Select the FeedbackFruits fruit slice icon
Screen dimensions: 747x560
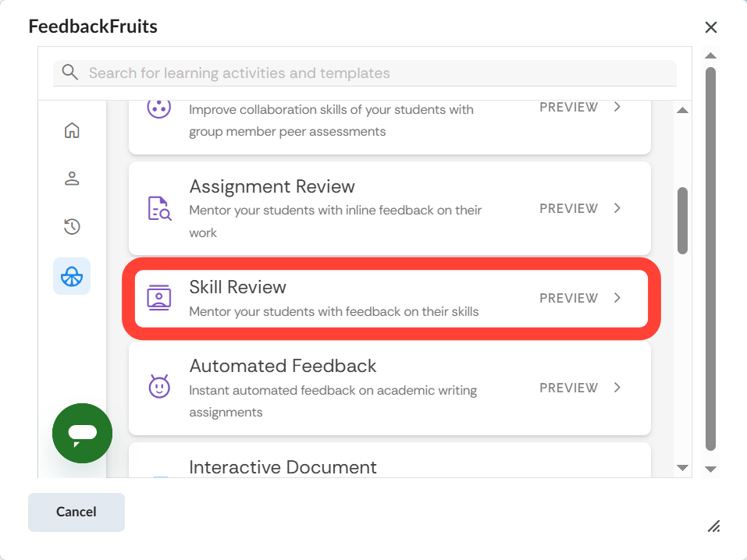(x=72, y=276)
